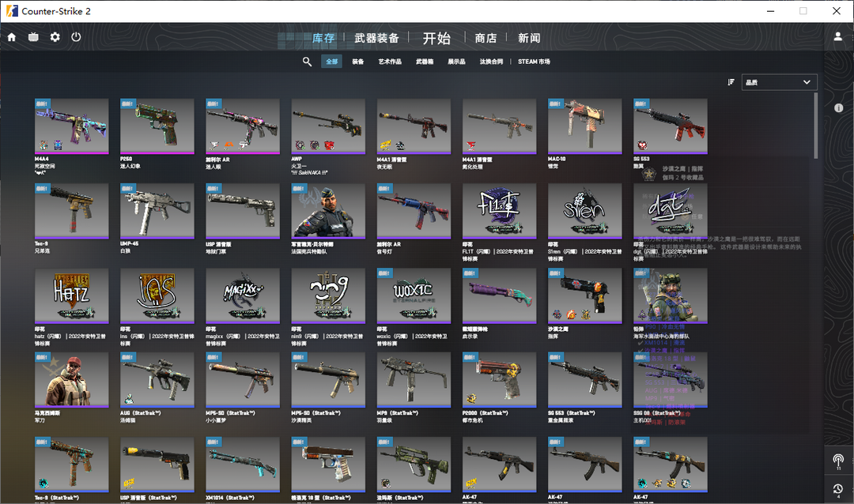This screenshot has height=504, width=854.
Task: Select the 全部 filter
Action: (x=331, y=62)
